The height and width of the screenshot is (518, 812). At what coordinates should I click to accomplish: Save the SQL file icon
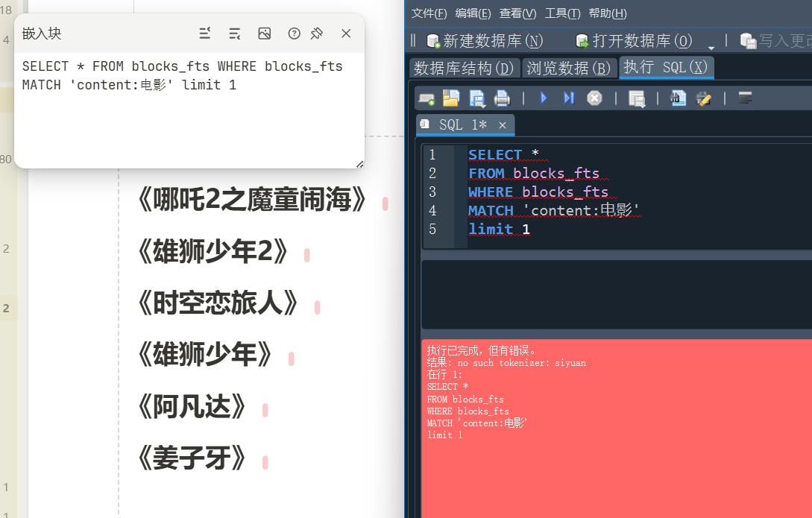(476, 98)
